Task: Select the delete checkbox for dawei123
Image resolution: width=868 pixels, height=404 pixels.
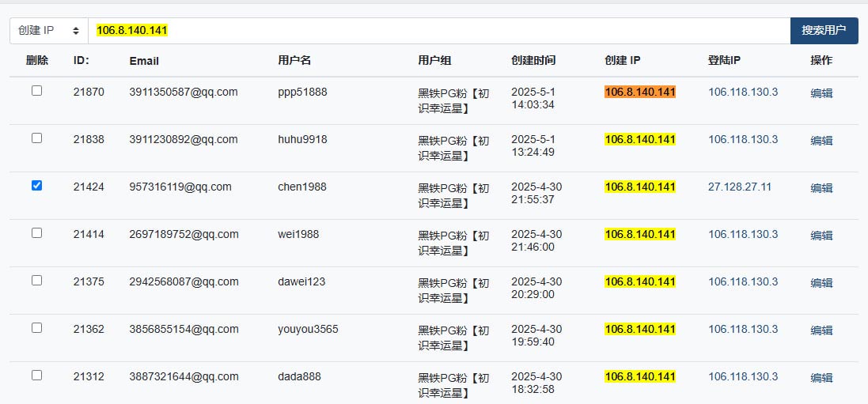Action: point(36,281)
